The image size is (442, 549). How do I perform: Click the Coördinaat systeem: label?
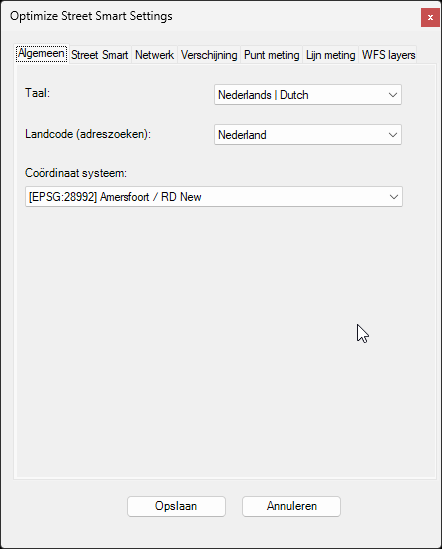(76, 173)
